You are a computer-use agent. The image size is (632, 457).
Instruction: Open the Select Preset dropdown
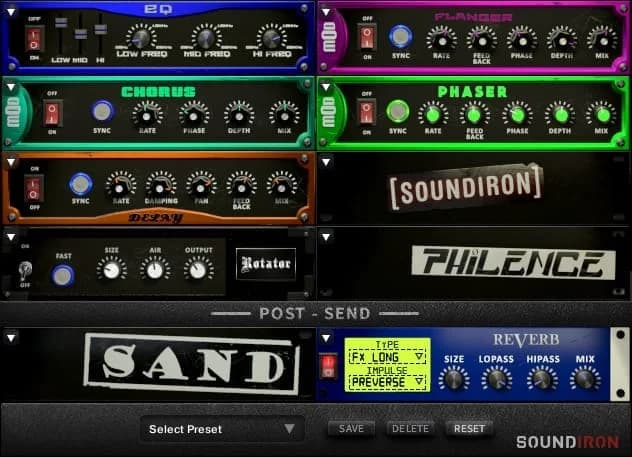pos(221,429)
